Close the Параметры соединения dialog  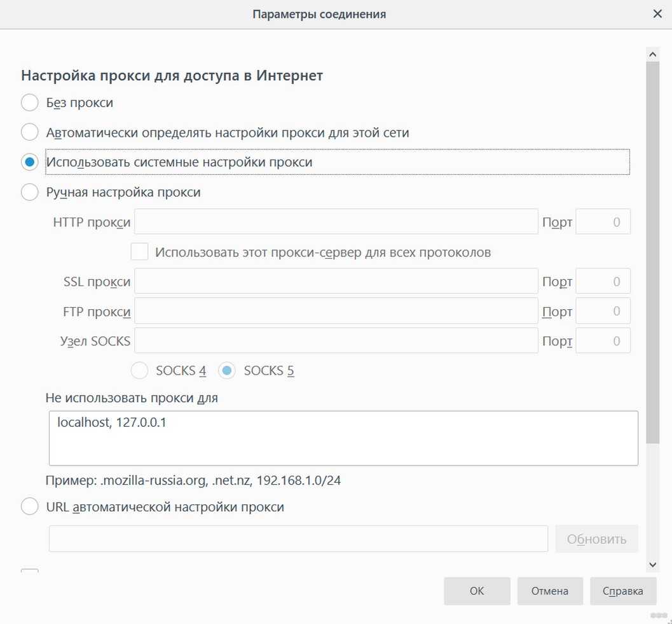click(x=657, y=13)
